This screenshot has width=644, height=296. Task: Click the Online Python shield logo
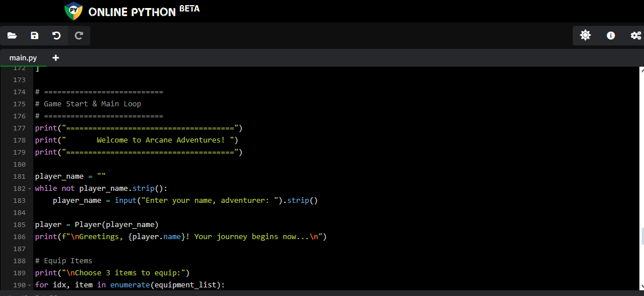74,11
